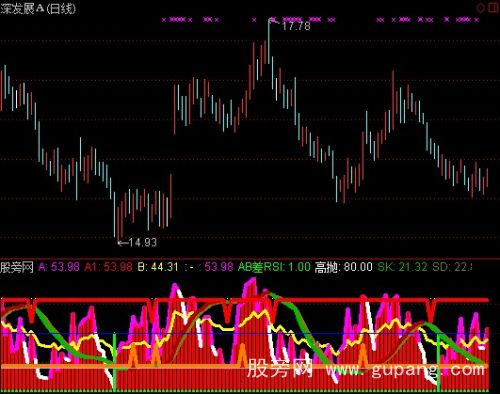This screenshot has height=394, width=500.
Task: Click the diamond icon at chart top-right
Action: click(x=481, y=8)
